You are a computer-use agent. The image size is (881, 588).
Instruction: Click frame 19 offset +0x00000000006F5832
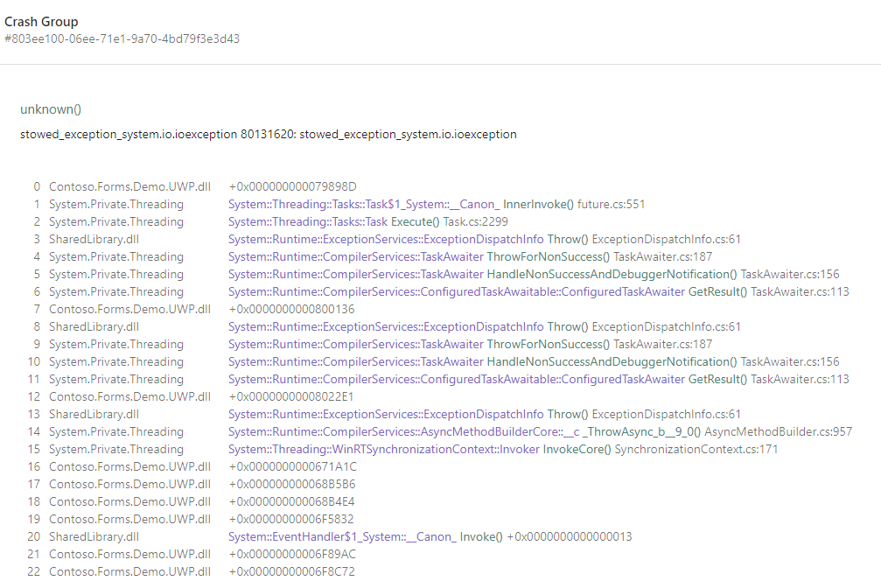click(291, 519)
